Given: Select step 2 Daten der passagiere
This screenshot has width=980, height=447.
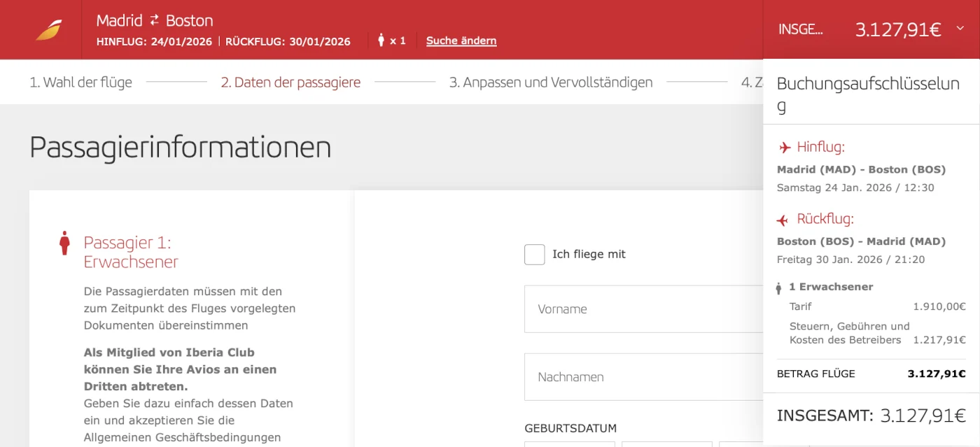Looking at the screenshot, I should coord(290,83).
